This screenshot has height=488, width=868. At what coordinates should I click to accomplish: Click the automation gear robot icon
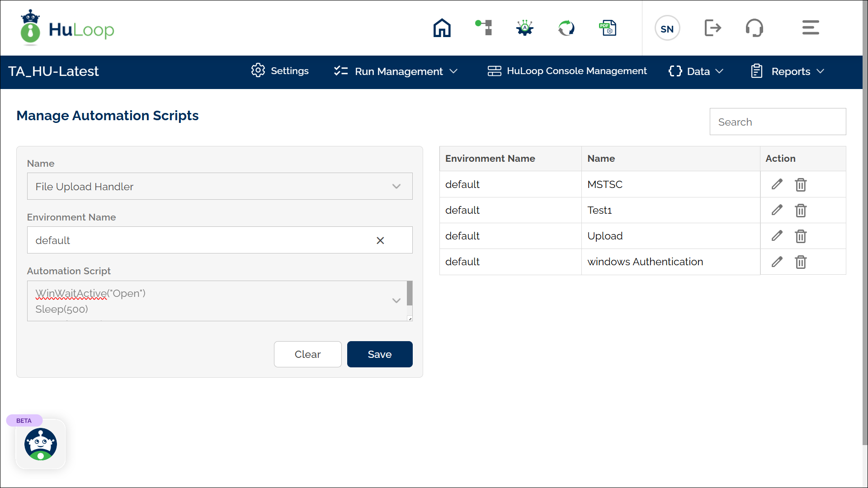pyautogui.click(x=525, y=28)
